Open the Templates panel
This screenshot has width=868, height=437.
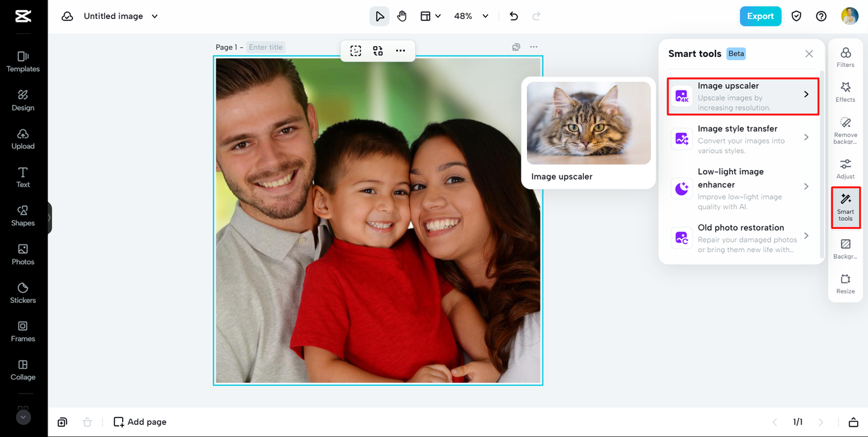pyautogui.click(x=23, y=61)
